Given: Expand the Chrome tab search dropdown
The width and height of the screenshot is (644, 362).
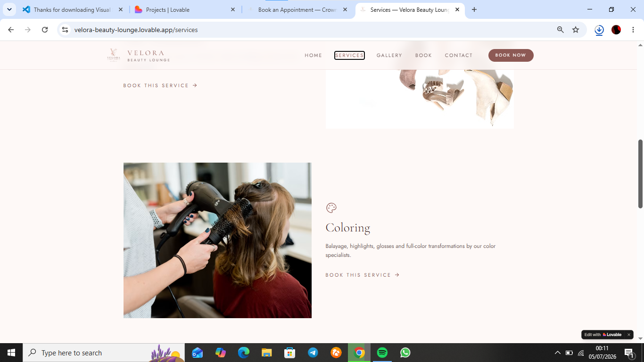Looking at the screenshot, I should click(9, 9).
